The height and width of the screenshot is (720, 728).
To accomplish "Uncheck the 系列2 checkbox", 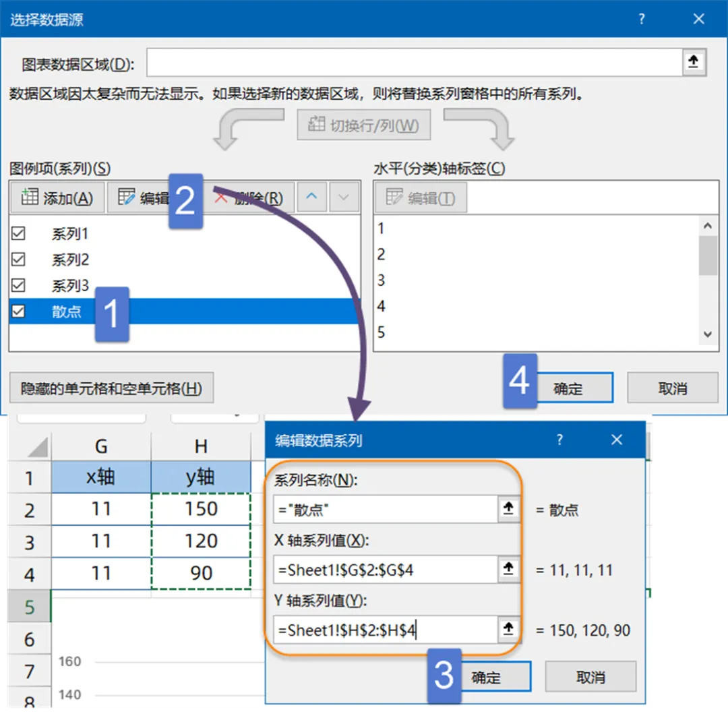I will point(19,259).
